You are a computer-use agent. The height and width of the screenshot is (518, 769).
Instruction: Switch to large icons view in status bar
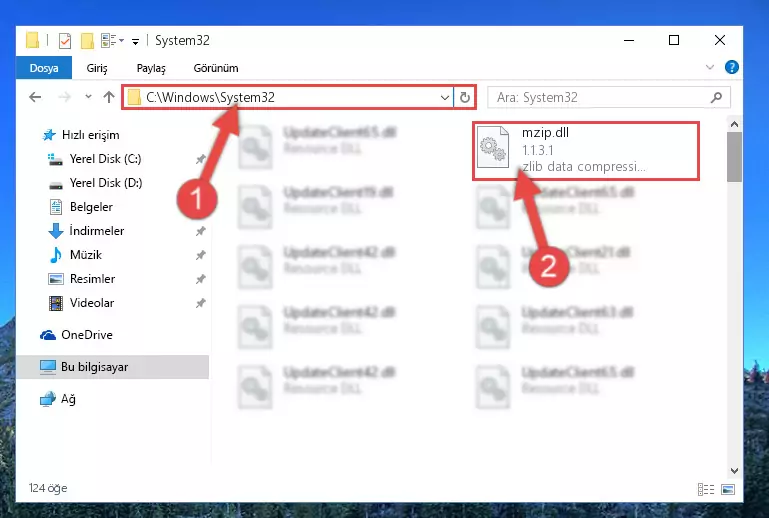point(728,489)
